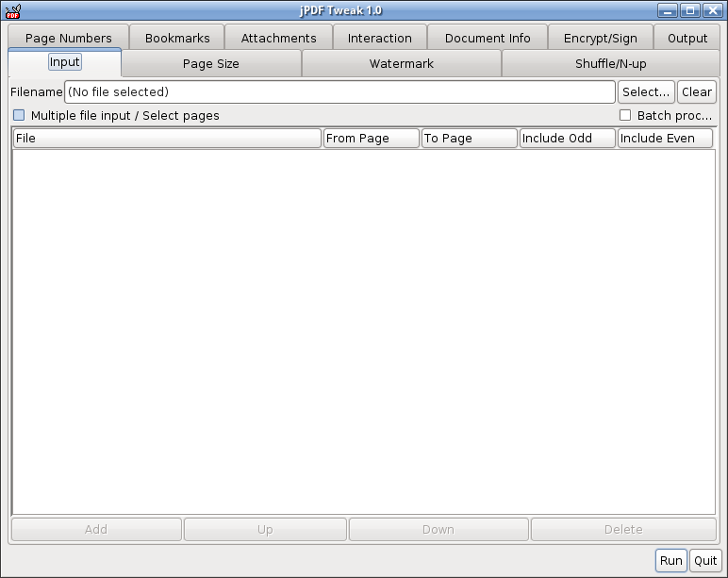Clear the selected filename

tap(697, 91)
